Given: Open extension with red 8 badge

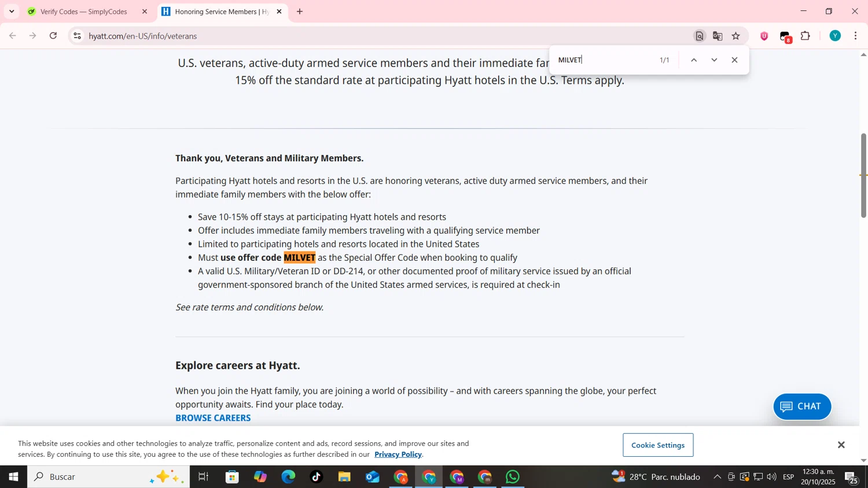Looking at the screenshot, I should point(785,37).
